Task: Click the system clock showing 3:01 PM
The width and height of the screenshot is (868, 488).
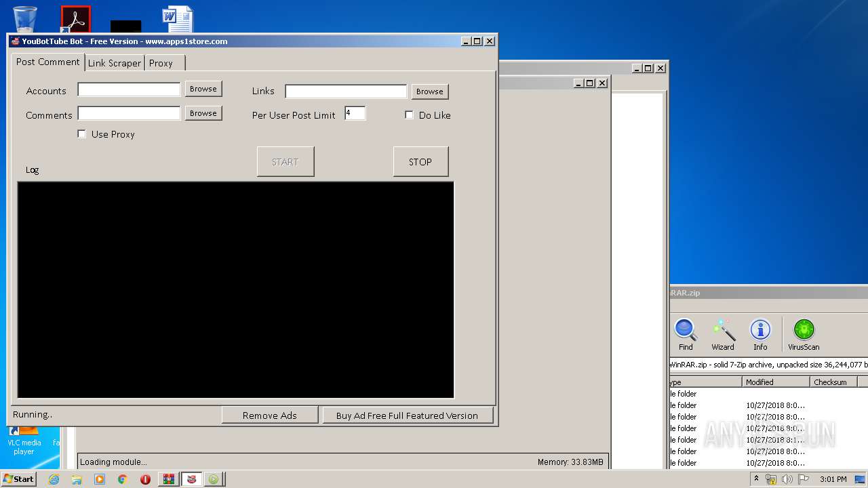Action: tap(833, 479)
